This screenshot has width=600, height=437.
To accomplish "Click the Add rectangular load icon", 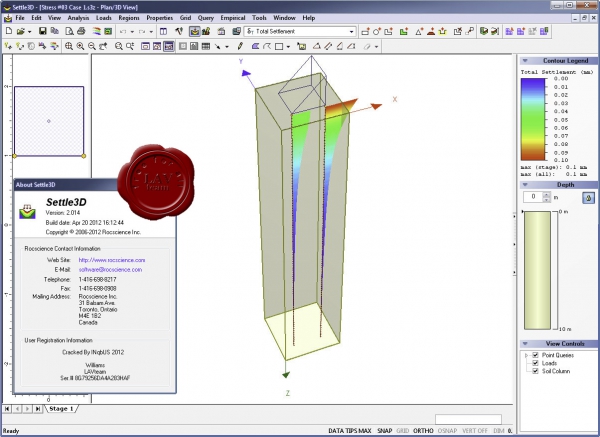I will (365, 31).
